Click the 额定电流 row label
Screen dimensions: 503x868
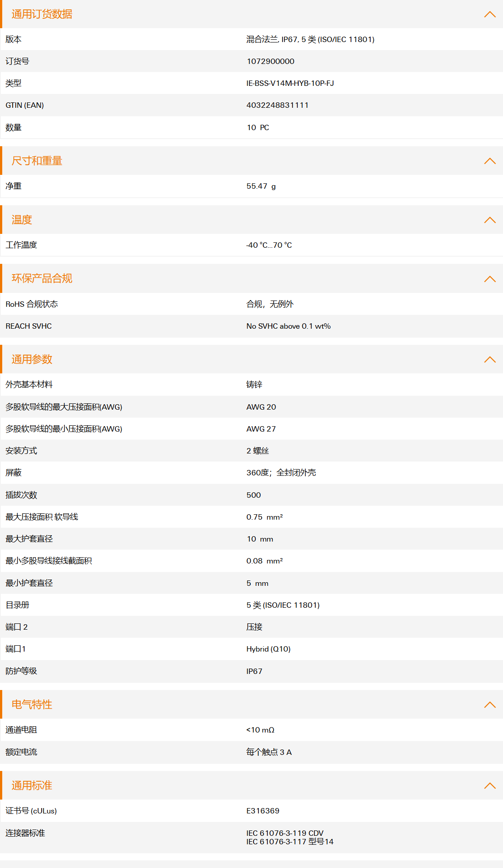[21, 752]
